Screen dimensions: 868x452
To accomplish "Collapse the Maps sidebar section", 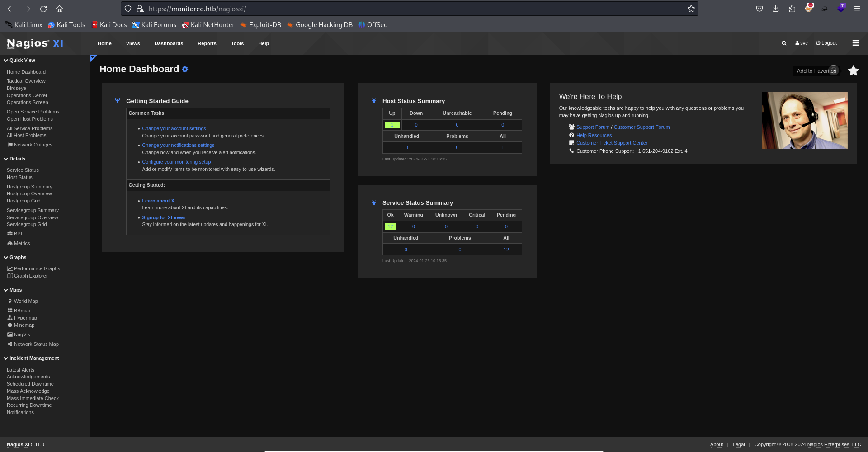I will pos(13,290).
